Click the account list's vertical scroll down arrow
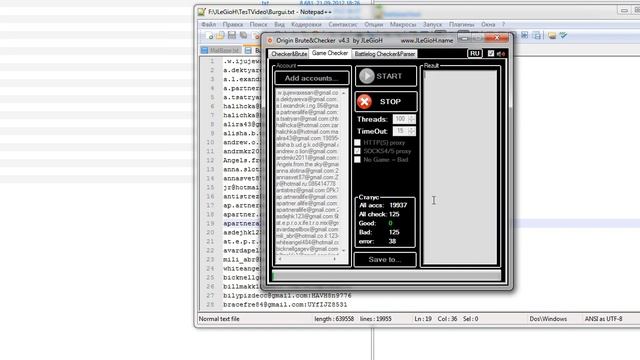 click(x=344, y=250)
